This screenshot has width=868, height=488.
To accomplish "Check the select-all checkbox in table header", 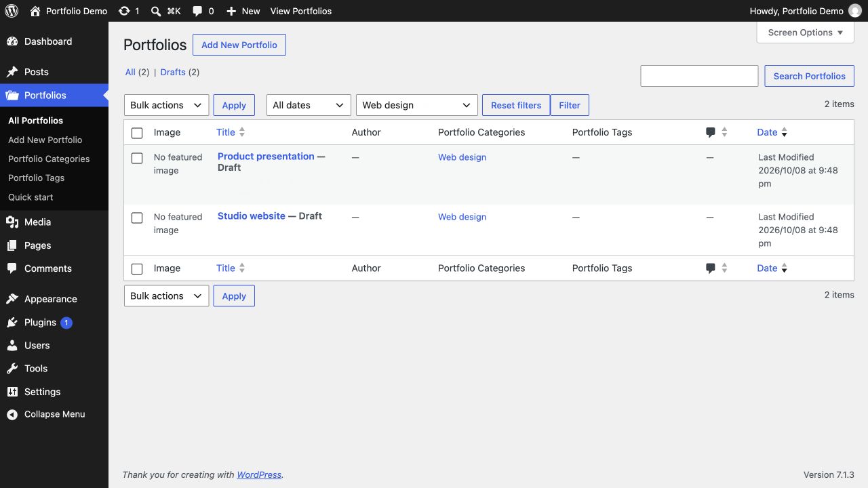I will (137, 133).
